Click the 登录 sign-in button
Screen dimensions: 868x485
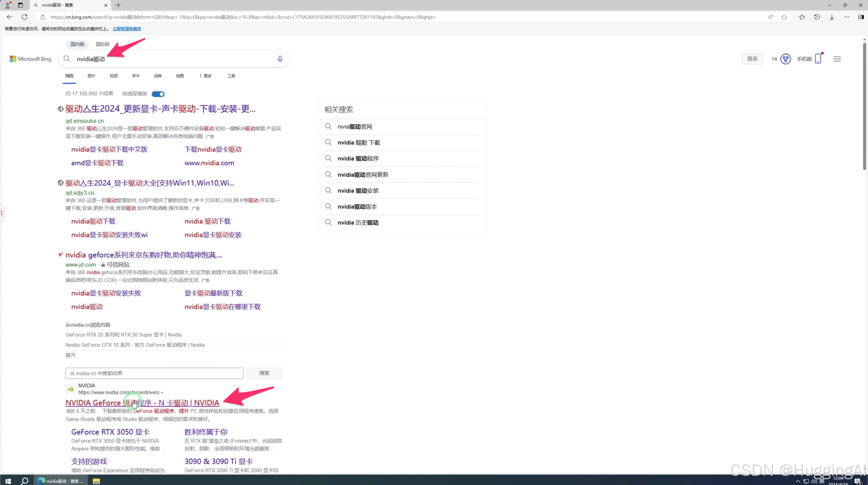[x=752, y=59]
